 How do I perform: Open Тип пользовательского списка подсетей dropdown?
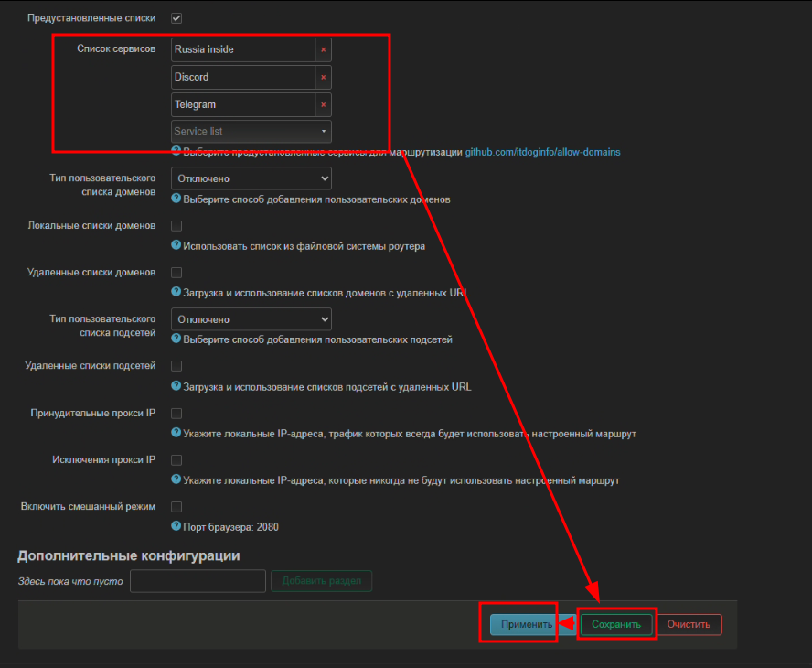coord(251,319)
